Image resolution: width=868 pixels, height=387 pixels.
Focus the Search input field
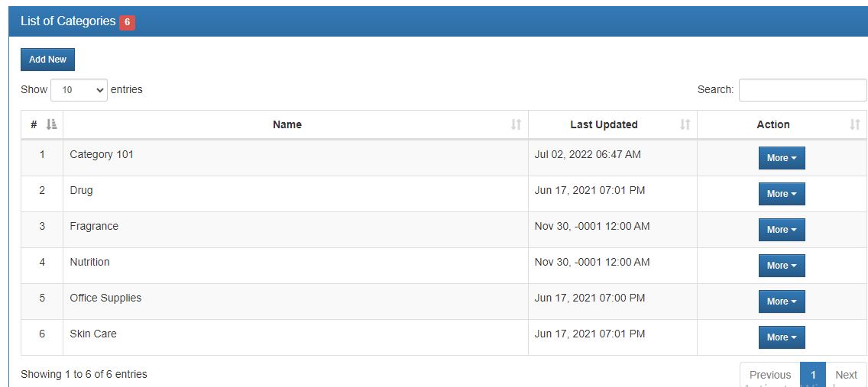[802, 90]
